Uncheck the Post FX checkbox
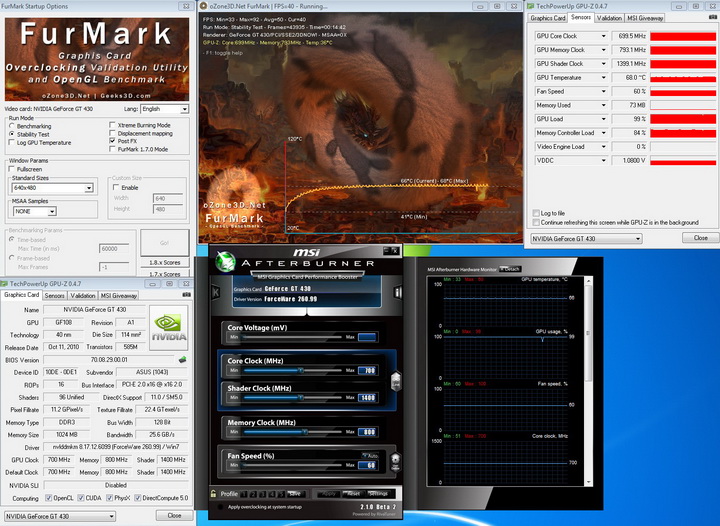The height and width of the screenshot is (526, 720). 112,141
